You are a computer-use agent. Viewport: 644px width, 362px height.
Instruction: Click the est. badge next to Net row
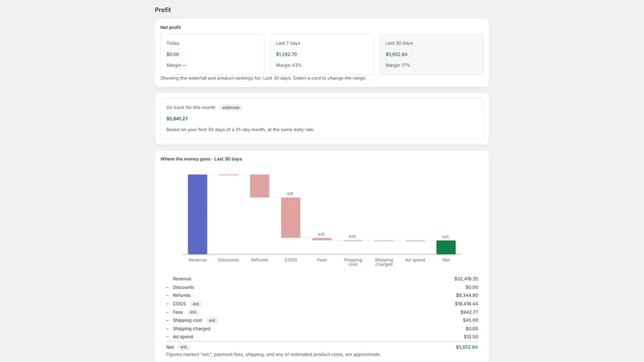[184, 347]
